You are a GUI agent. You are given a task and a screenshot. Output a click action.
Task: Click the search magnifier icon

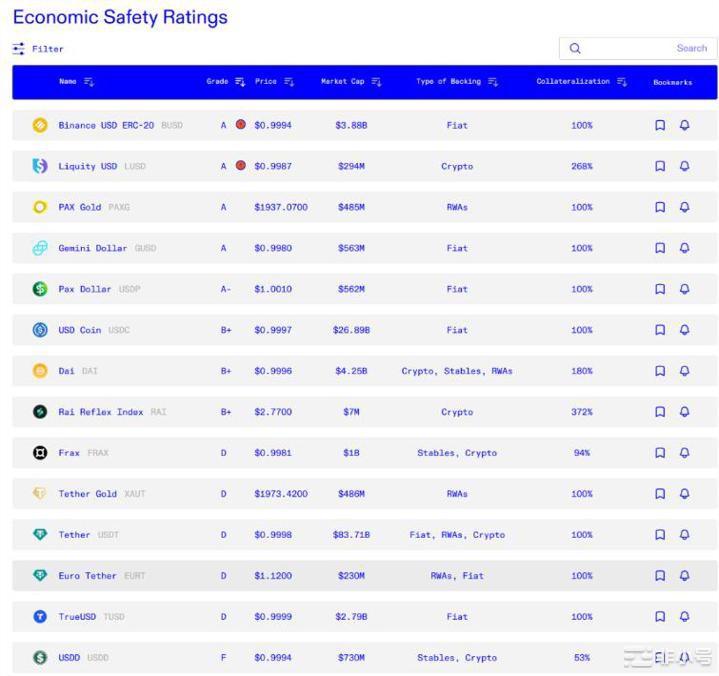point(575,48)
